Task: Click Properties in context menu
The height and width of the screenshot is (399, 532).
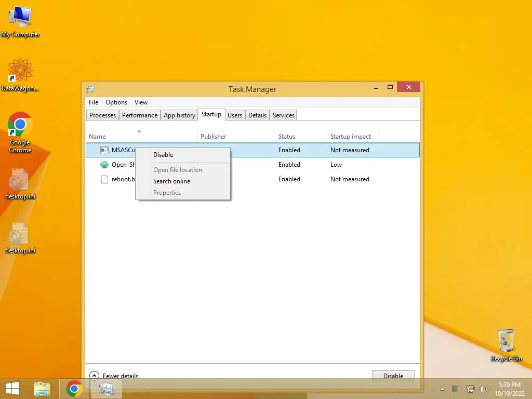Action: pos(182,193)
